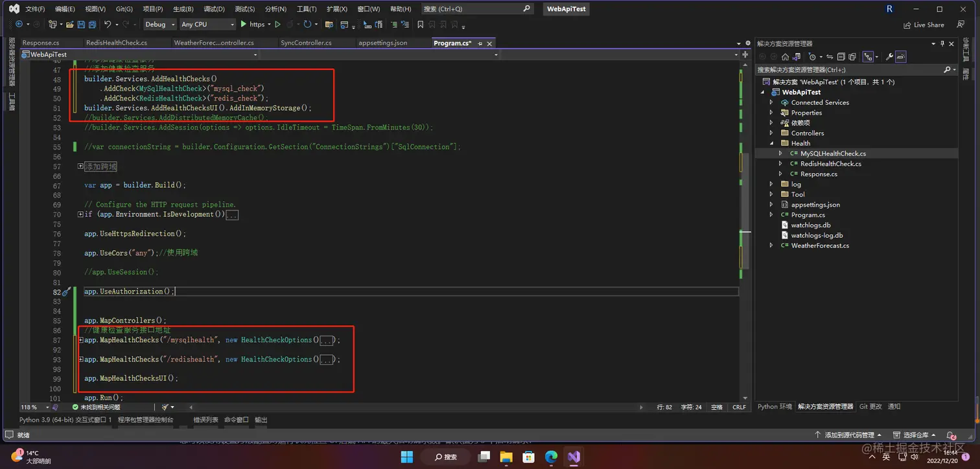Click the Restart/refresh circular arrow icon
This screenshot has height=469, width=980.
(307, 24)
